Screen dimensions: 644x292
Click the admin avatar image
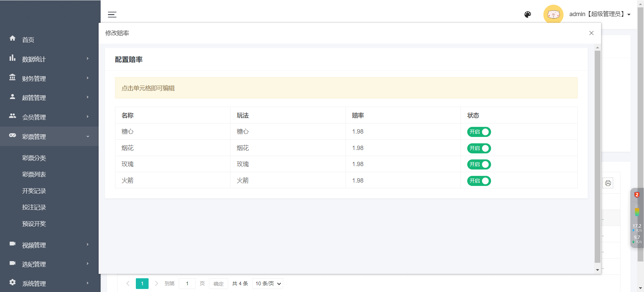tap(553, 14)
